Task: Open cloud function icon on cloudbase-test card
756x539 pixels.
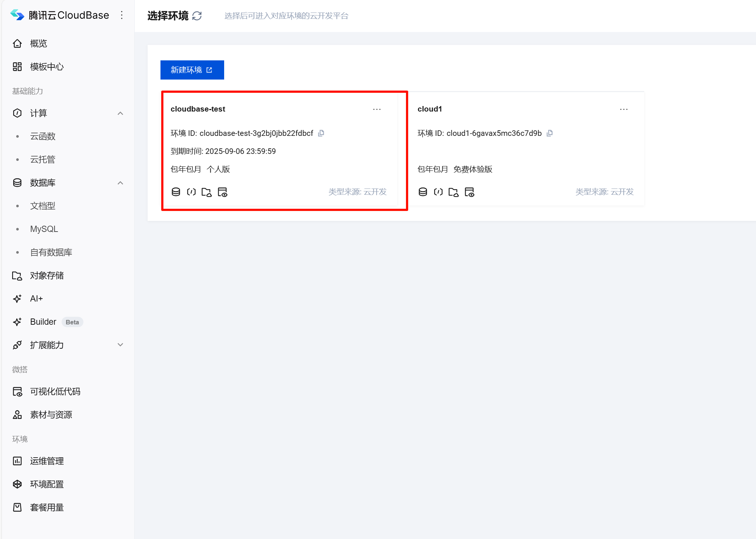Action: 191,192
